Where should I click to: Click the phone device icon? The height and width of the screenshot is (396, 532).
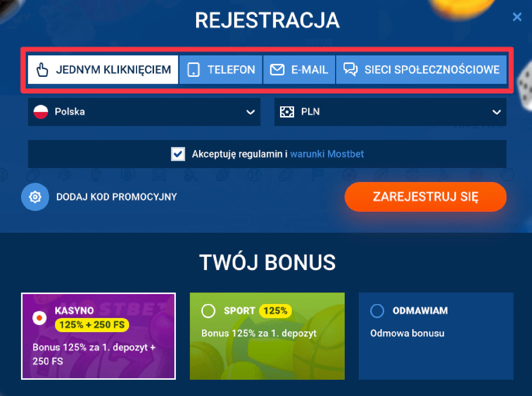[x=194, y=69]
